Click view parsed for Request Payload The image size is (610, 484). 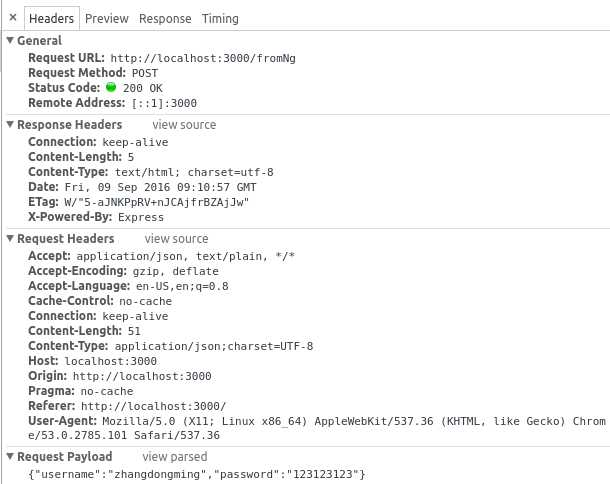point(175,457)
